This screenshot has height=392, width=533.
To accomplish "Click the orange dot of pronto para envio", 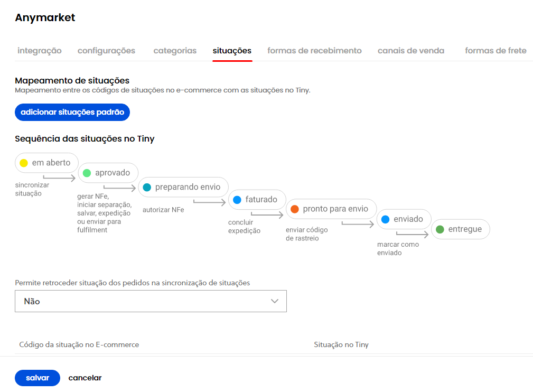I will tap(295, 209).
